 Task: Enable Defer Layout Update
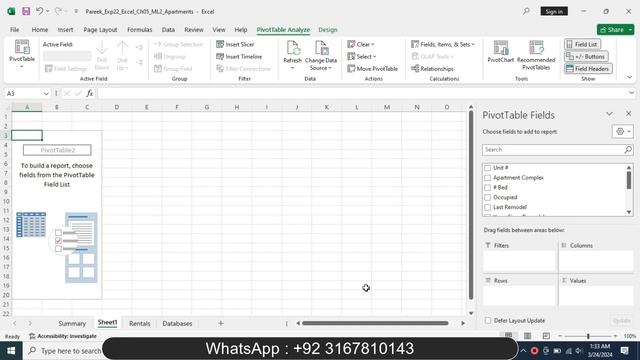click(x=487, y=320)
